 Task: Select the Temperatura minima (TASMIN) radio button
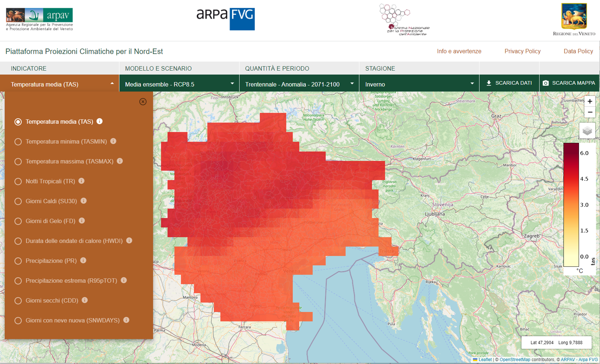coord(18,142)
